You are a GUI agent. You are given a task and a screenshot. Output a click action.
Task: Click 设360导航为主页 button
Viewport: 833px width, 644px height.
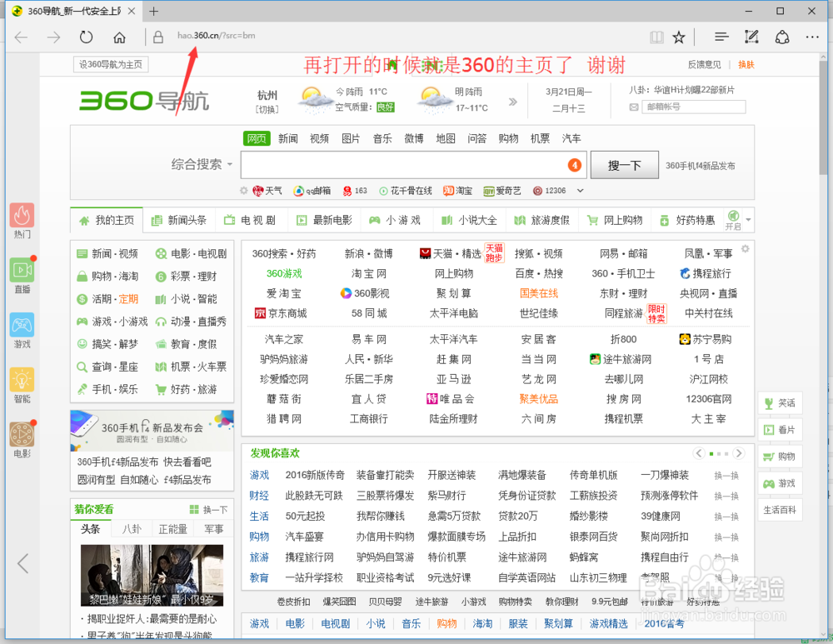pyautogui.click(x=111, y=64)
